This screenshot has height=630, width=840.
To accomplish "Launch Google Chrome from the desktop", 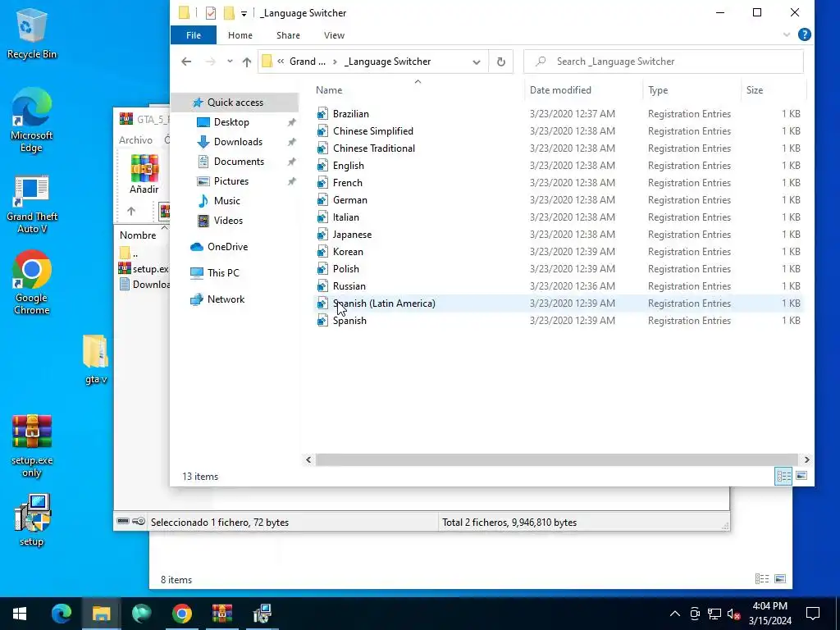I will click(32, 282).
